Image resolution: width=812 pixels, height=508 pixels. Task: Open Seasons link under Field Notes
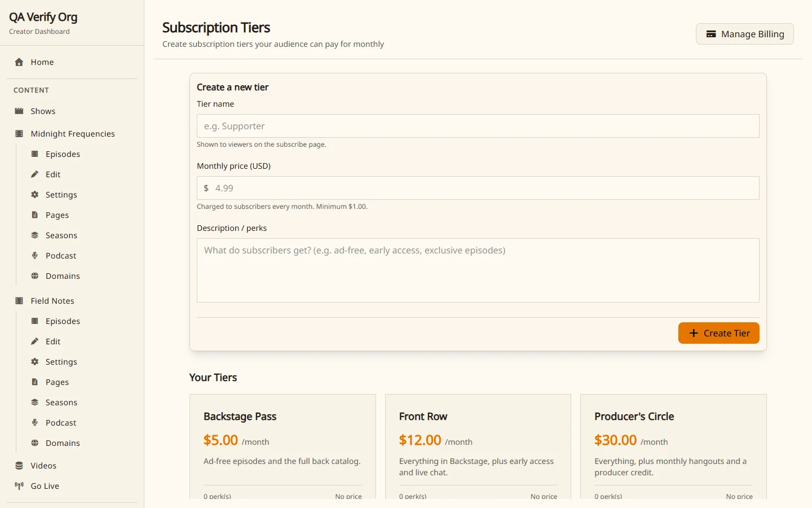point(80,402)
